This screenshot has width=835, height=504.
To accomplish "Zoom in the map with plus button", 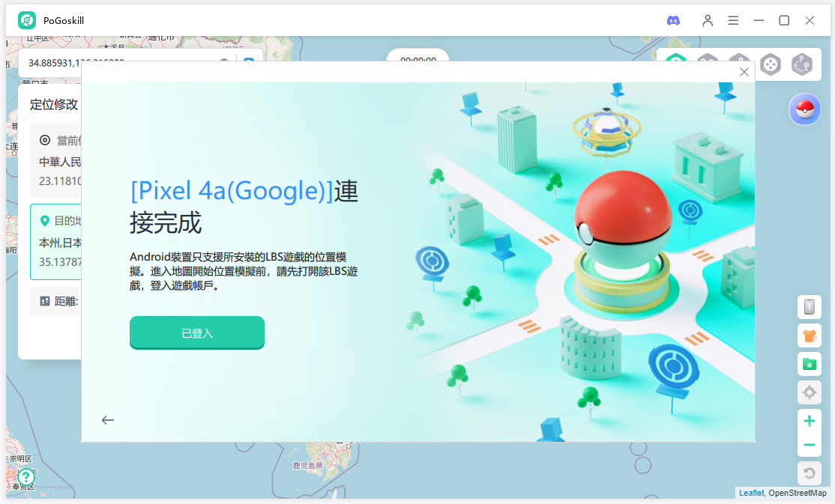I will coord(809,421).
